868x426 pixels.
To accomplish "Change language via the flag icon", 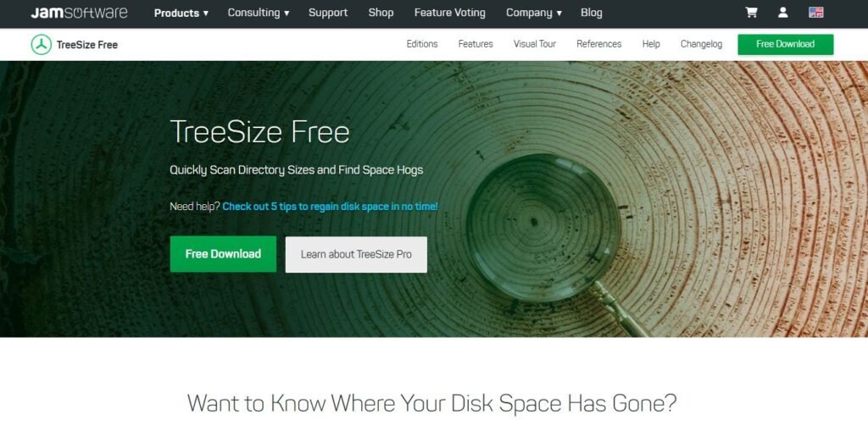I will [816, 12].
